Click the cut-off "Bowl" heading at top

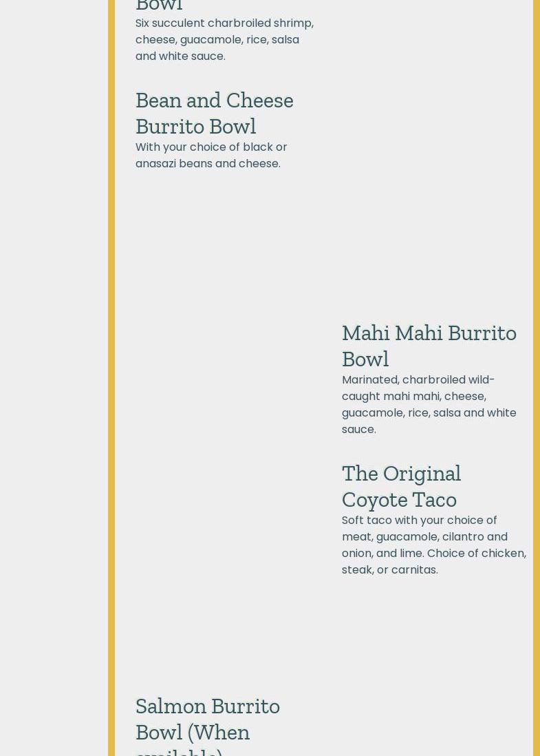tap(159, 6)
